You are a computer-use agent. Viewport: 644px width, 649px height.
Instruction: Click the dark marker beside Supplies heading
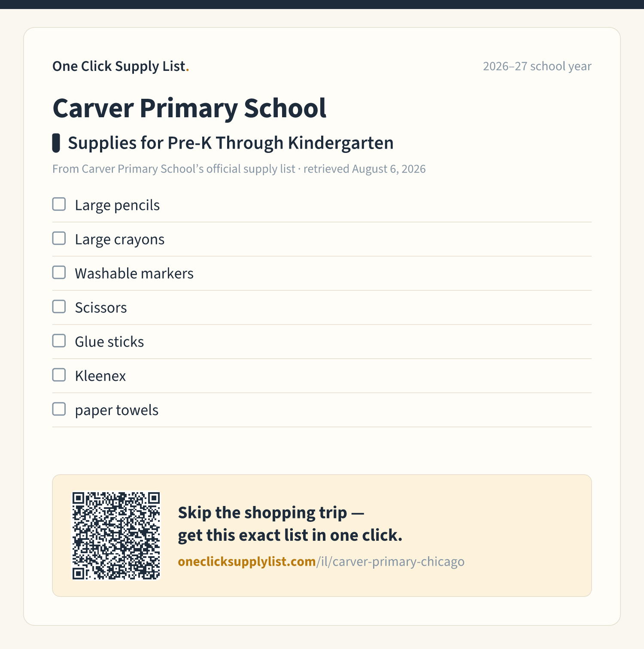(56, 143)
